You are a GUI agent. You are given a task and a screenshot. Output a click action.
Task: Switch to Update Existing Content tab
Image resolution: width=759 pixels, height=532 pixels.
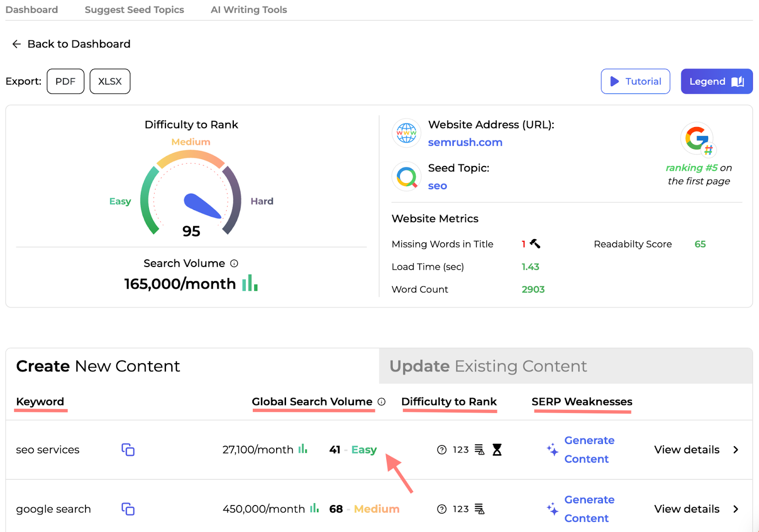[566, 366]
